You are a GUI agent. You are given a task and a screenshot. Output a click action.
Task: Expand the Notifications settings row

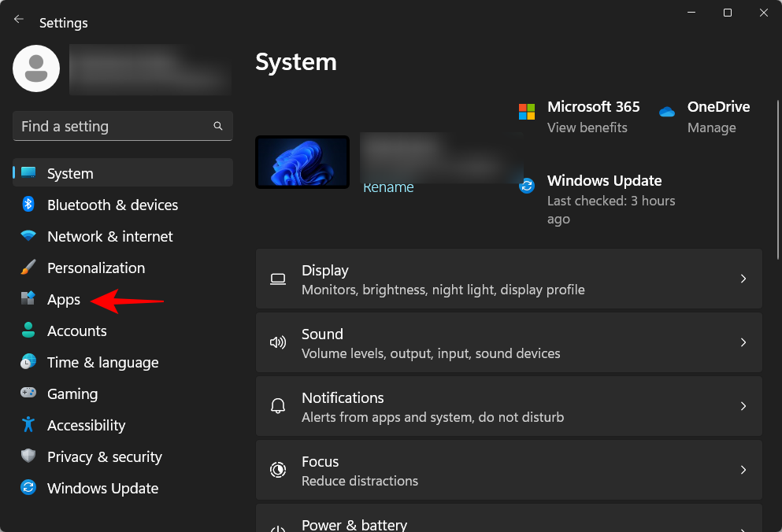tap(508, 405)
